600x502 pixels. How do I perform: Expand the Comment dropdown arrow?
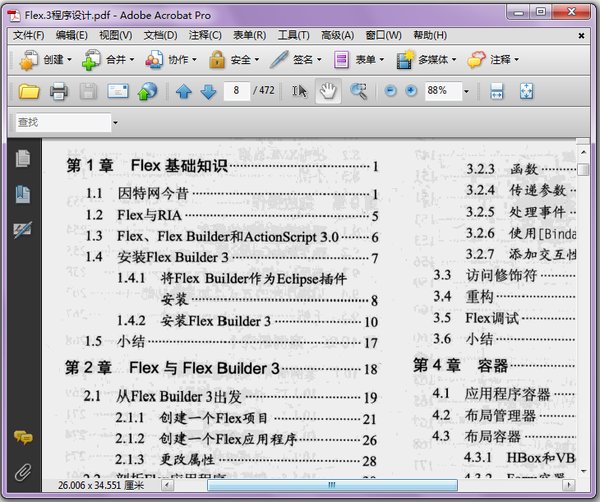click(x=516, y=60)
